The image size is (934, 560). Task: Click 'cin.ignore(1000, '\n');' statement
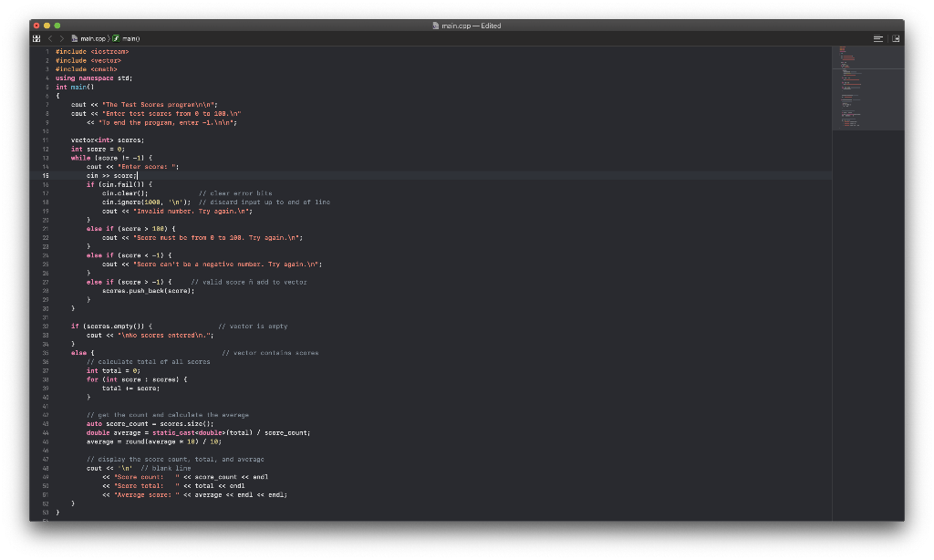147,202
